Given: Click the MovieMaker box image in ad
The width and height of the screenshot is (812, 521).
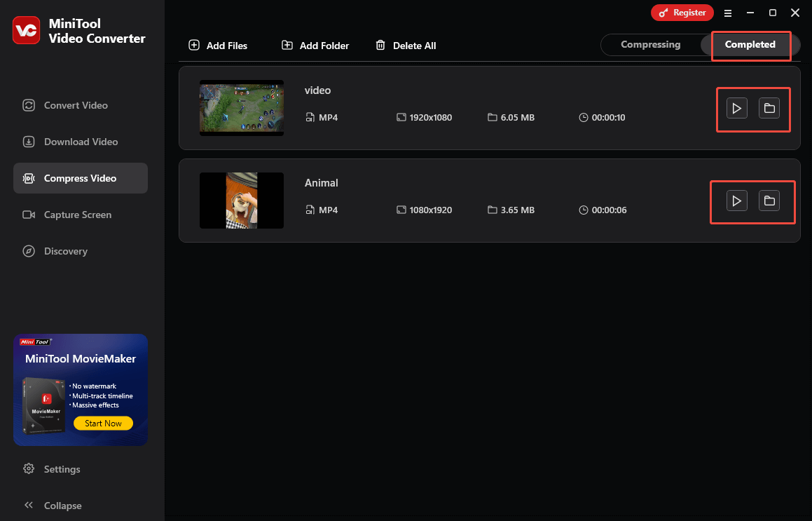Looking at the screenshot, I should (44, 406).
